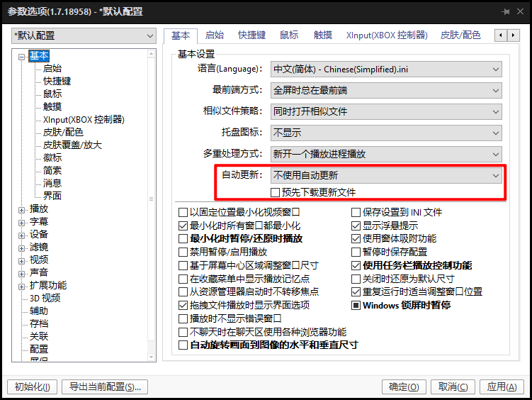Image resolution: width=532 pixels, height=400 pixels.
Task: Open the 托盘图标 dropdown
Action: pyautogui.click(x=386, y=133)
